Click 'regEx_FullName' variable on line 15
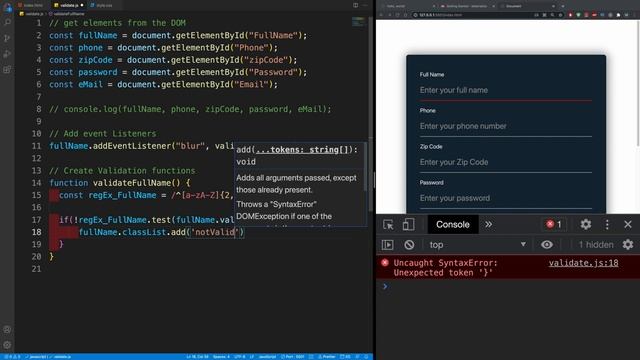 click(x=122, y=195)
